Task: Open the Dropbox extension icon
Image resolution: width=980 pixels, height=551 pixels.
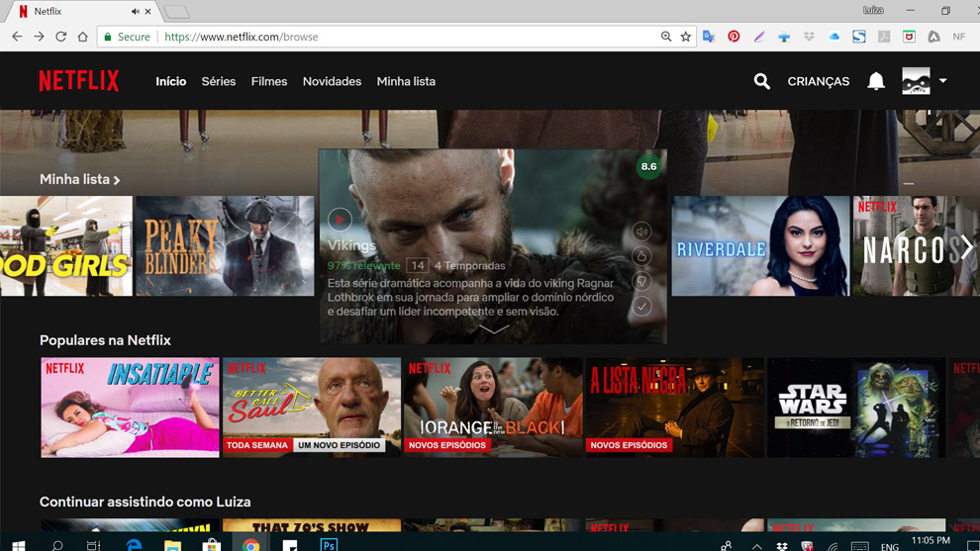Action: (x=809, y=37)
